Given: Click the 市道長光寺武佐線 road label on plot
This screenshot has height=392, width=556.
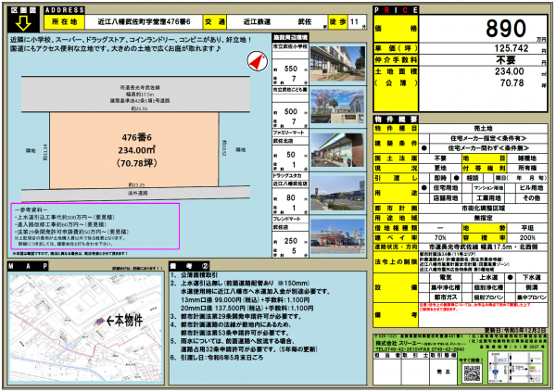Looking at the screenshot, I should [x=140, y=88].
